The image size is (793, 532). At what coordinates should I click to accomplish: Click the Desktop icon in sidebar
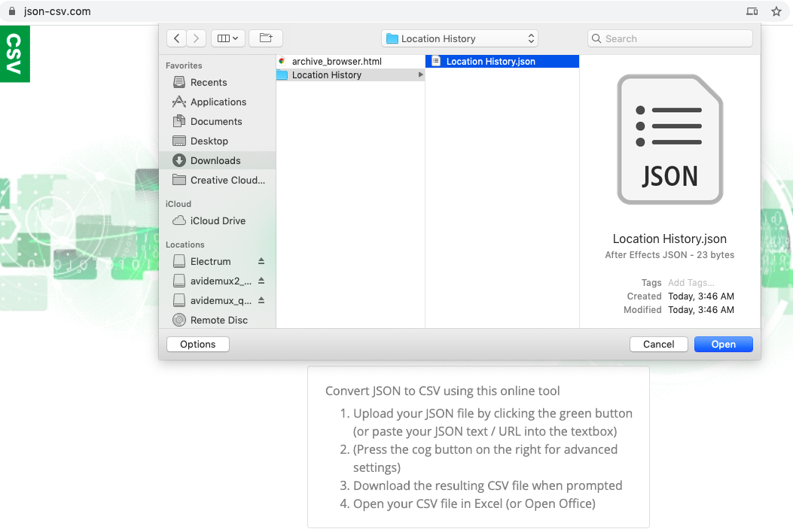pyautogui.click(x=179, y=141)
